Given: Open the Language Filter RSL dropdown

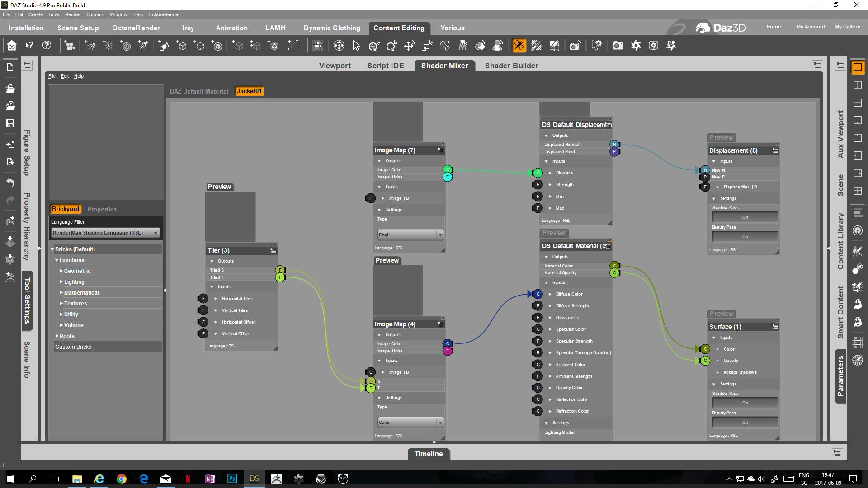Looking at the screenshot, I should [x=105, y=233].
